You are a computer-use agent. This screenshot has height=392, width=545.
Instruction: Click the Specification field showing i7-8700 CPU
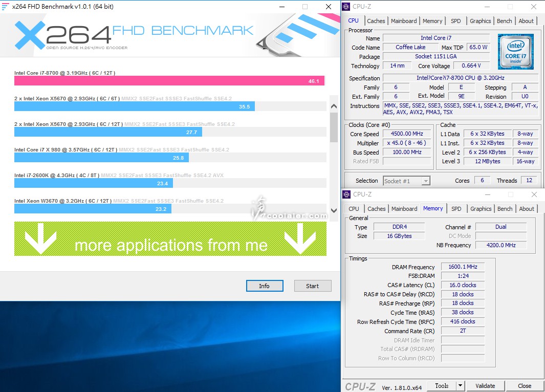pyautogui.click(x=461, y=78)
